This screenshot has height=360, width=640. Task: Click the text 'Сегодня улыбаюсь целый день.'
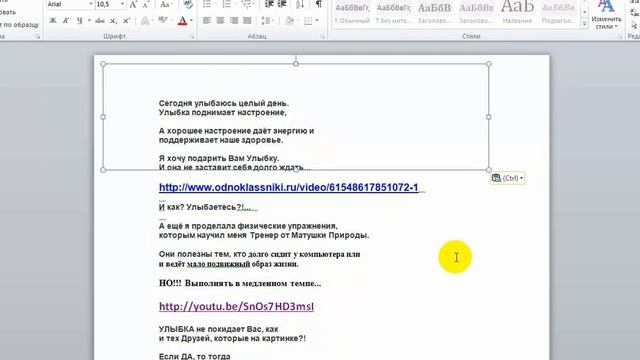pos(224,103)
